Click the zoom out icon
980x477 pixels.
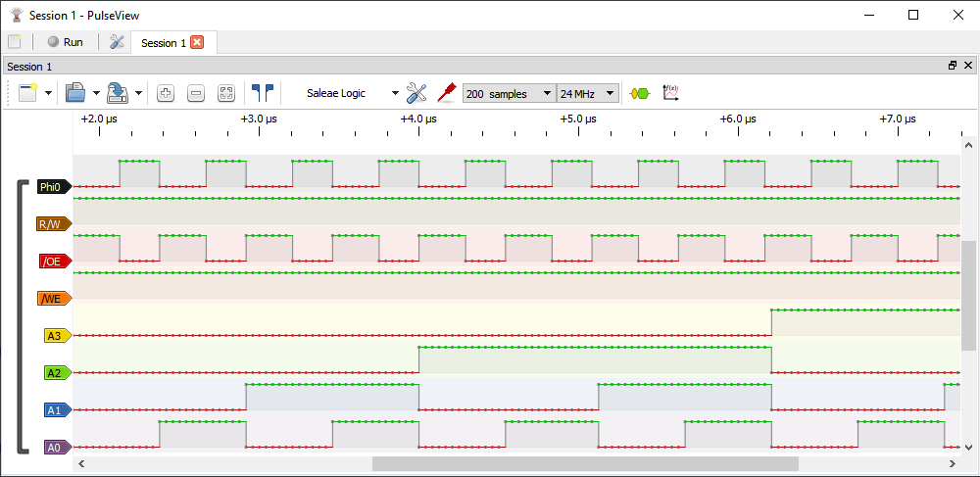point(196,93)
